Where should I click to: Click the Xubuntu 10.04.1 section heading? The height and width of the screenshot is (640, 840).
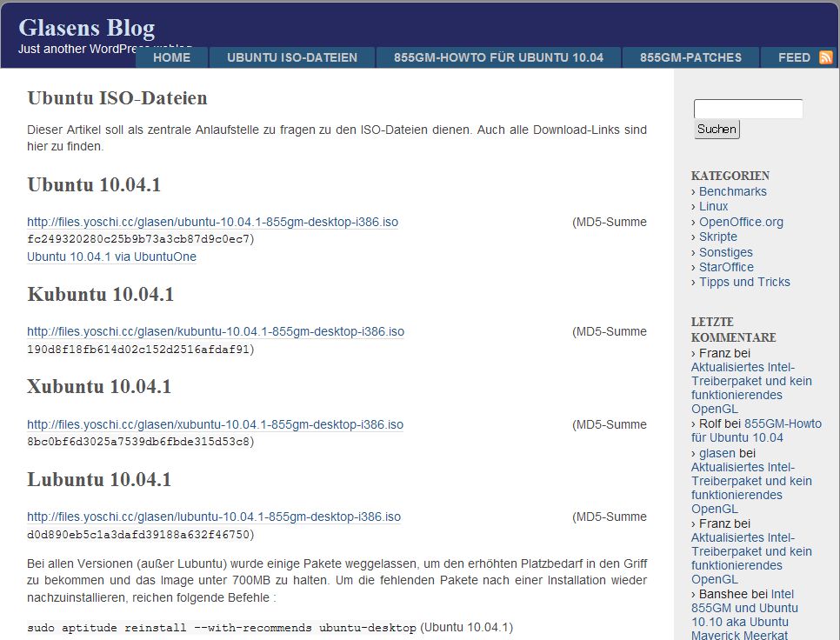(99, 387)
